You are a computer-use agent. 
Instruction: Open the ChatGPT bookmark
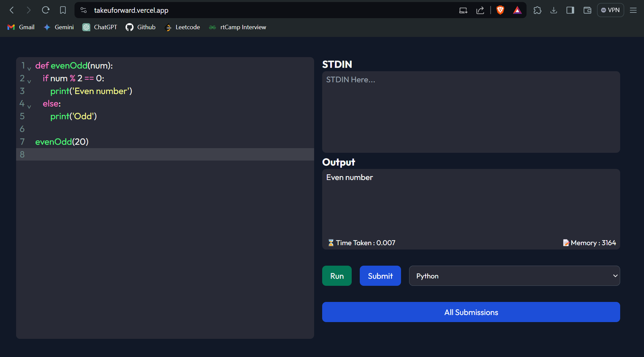point(100,27)
